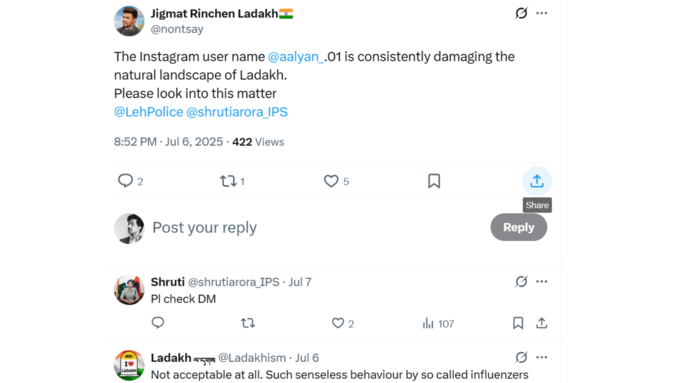
Task: Open more options on Ladakhism's reply
Action: 542,357
